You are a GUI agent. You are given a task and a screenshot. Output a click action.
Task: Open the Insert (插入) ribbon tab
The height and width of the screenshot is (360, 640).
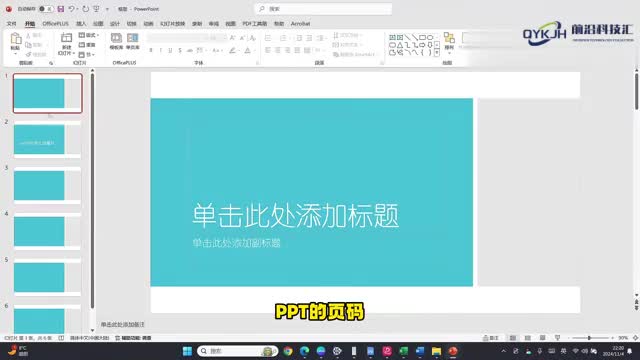(81, 24)
